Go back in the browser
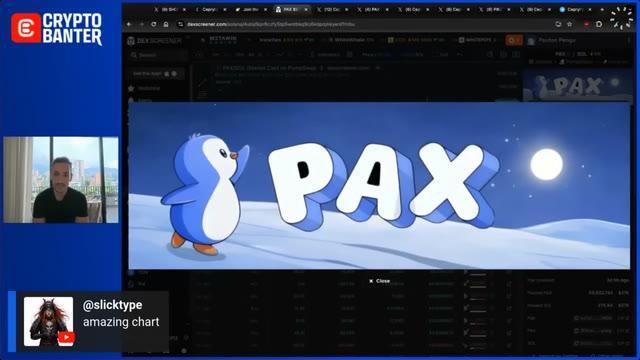 (129, 24)
